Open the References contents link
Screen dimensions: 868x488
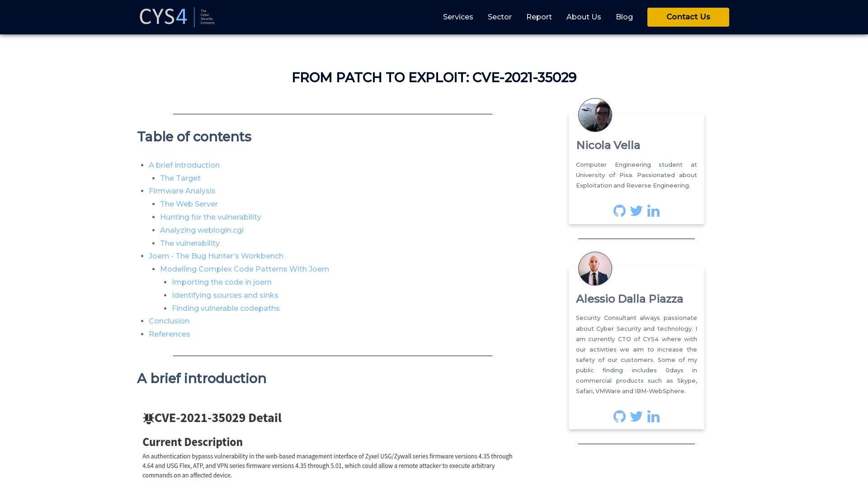170,334
